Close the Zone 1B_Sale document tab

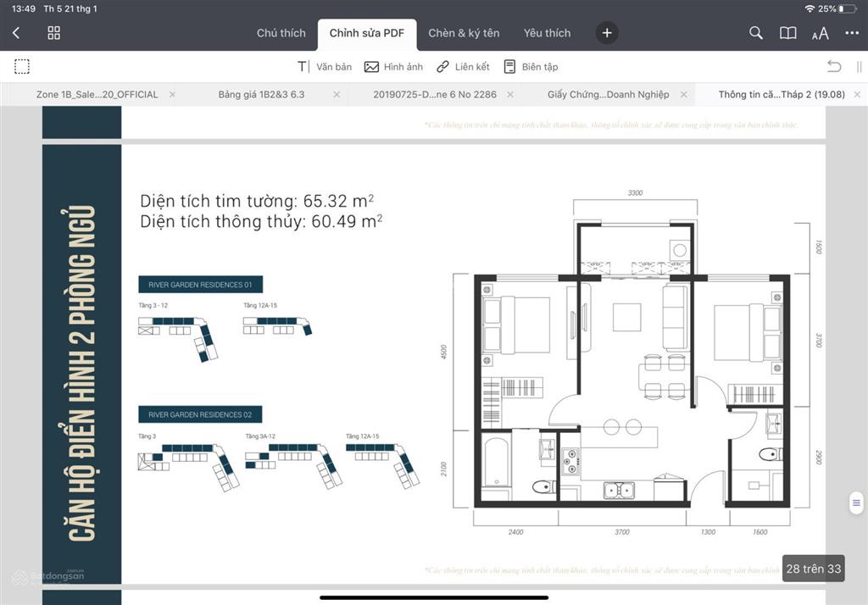[172, 95]
